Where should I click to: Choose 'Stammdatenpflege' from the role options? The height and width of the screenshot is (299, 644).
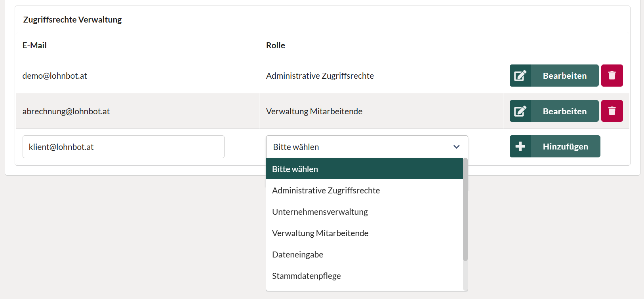[x=364, y=276]
